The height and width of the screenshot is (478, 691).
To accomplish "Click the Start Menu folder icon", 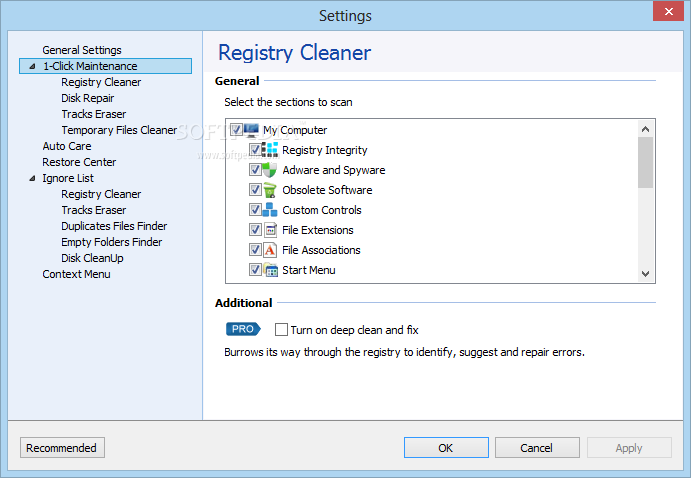I will [x=270, y=270].
